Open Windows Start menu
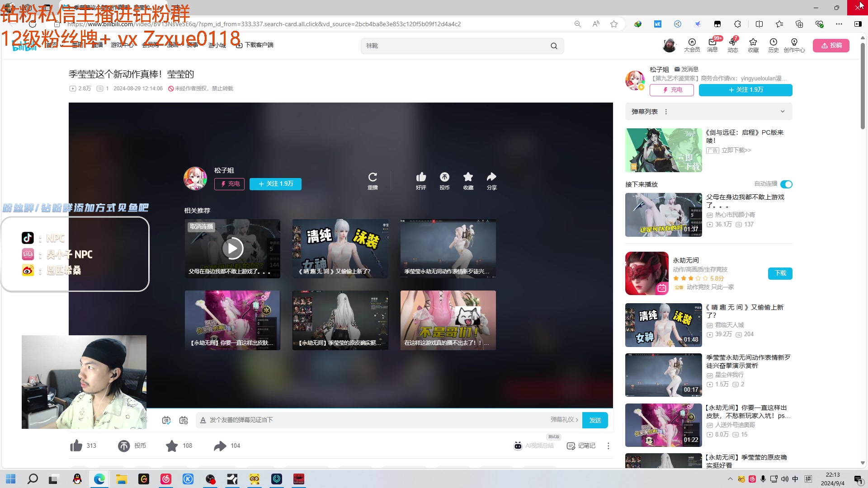This screenshot has width=868, height=488. coord(11,479)
